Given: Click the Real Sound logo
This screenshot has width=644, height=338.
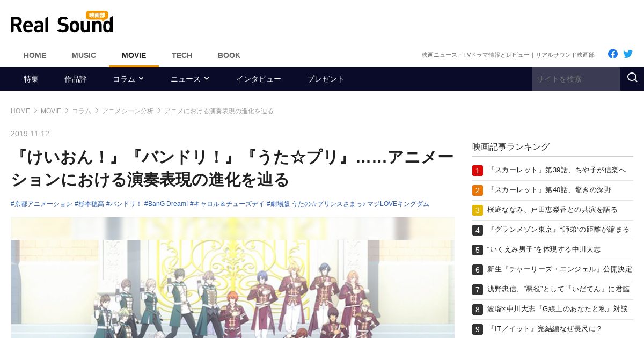Looking at the screenshot, I should [x=62, y=23].
